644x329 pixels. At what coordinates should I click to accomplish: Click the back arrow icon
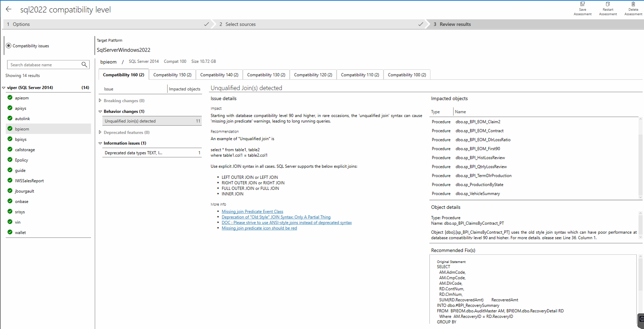9,9
